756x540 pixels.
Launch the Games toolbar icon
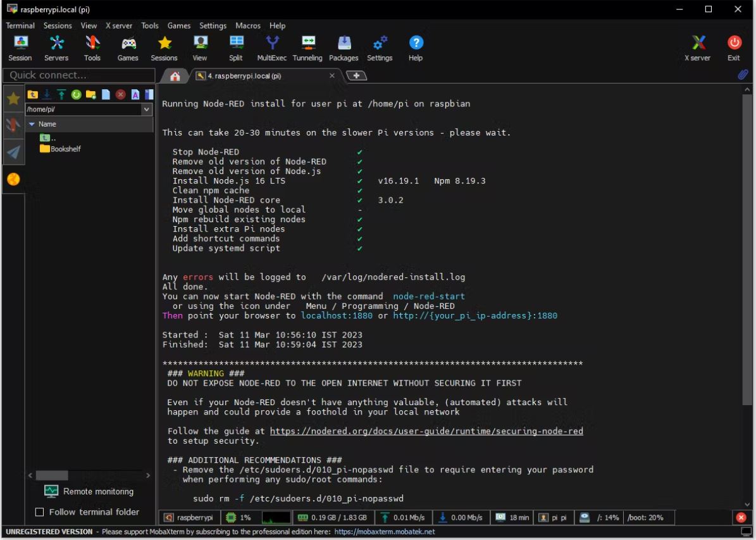(x=128, y=48)
